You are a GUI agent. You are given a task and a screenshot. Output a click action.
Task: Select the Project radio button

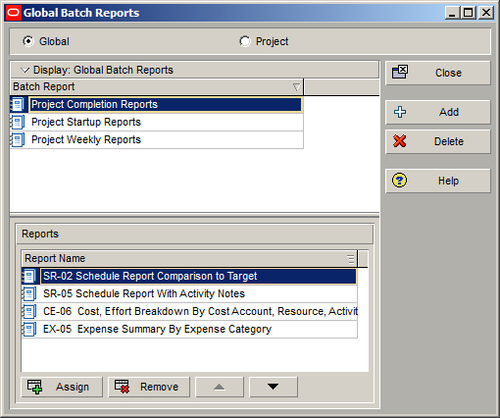245,41
